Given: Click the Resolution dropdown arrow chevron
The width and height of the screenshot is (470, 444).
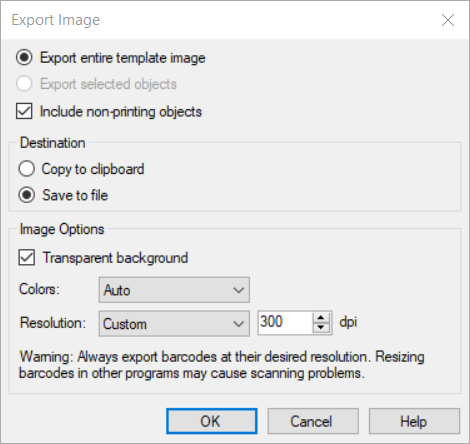Looking at the screenshot, I should (x=239, y=324).
